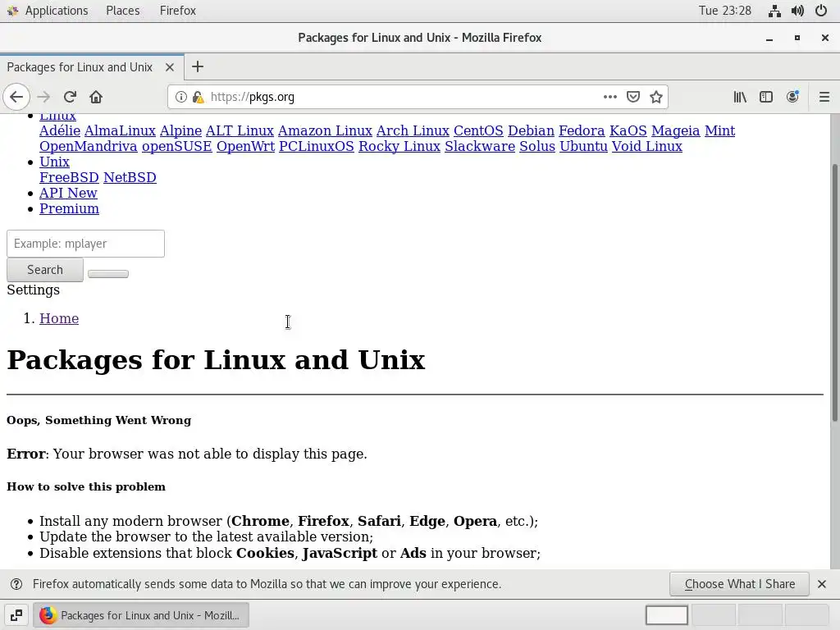Viewport: 840px width, 630px height.
Task: Open the Alpine link
Action: [180, 130]
